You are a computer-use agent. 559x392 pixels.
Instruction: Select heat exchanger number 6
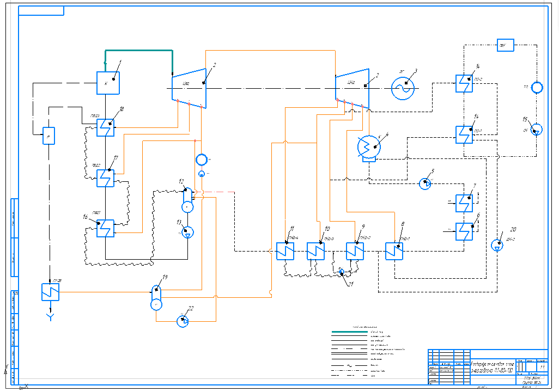(464, 231)
